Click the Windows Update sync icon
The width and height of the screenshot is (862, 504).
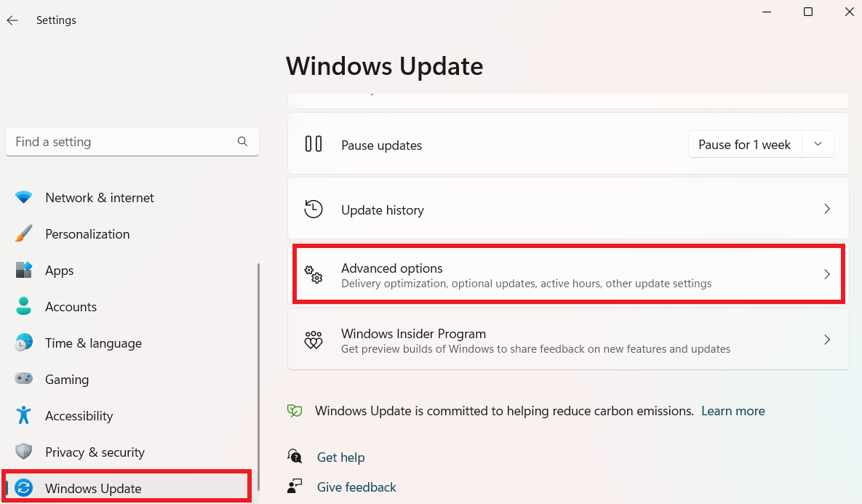coord(24,488)
